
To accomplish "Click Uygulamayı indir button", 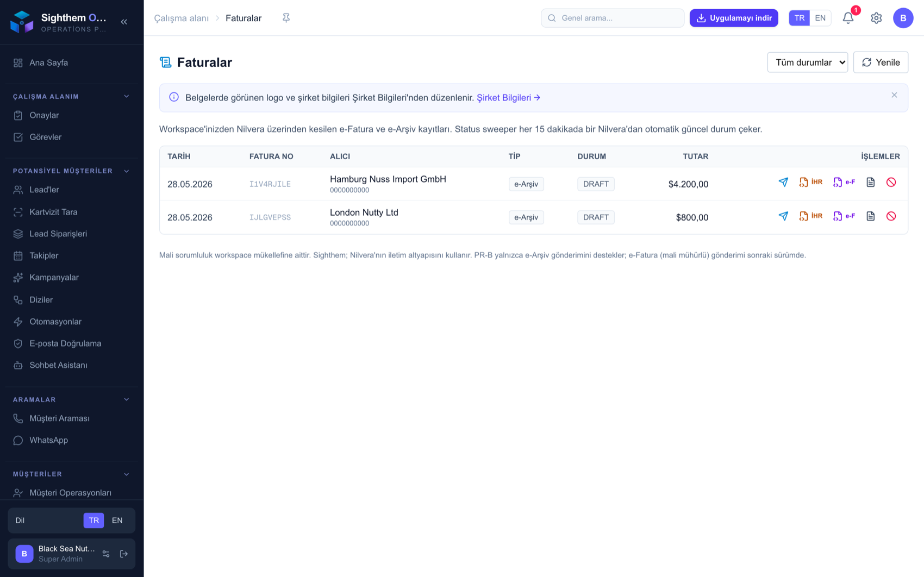I will [x=734, y=18].
